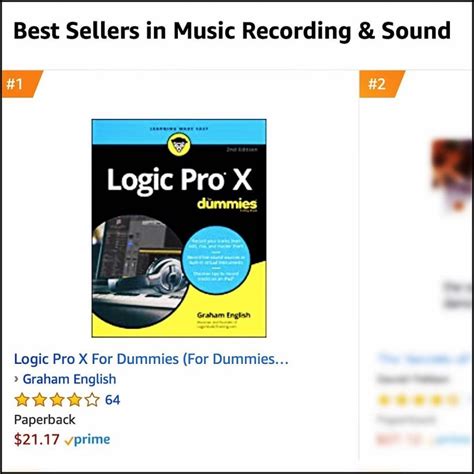Viewport: 474px width, 474px height.
Task: Click the empty fifth star in rating
Action: tap(92, 400)
